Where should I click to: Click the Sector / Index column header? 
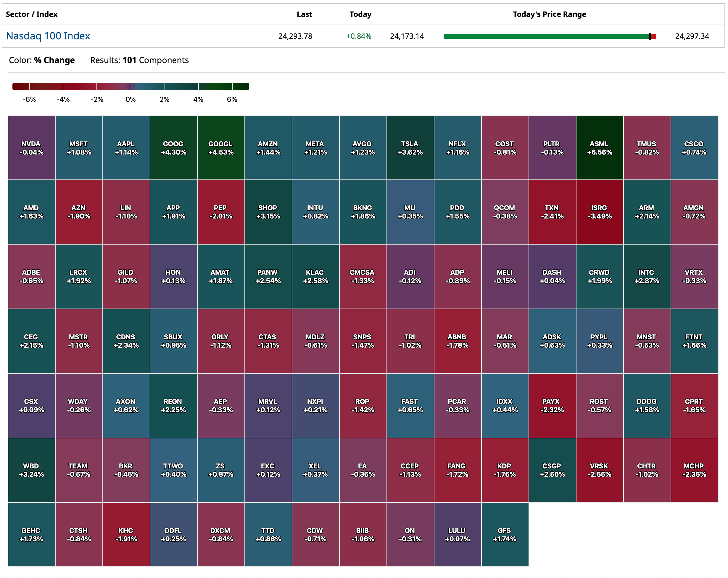32,14
